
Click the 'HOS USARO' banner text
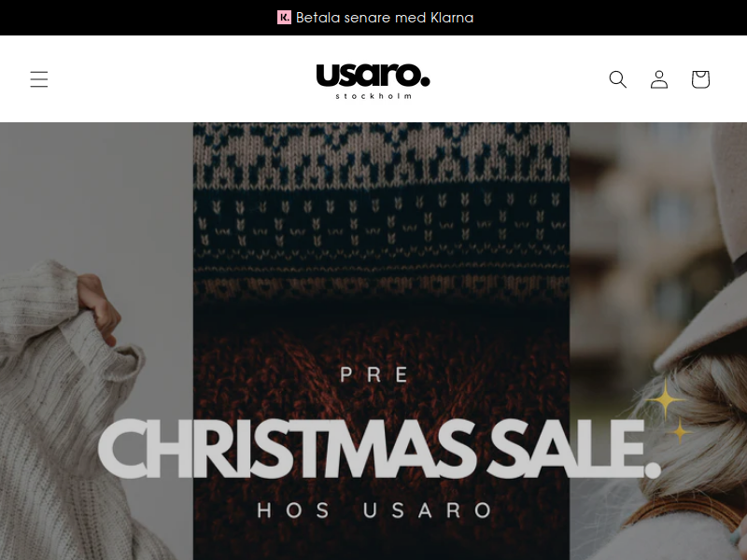pos(374,511)
